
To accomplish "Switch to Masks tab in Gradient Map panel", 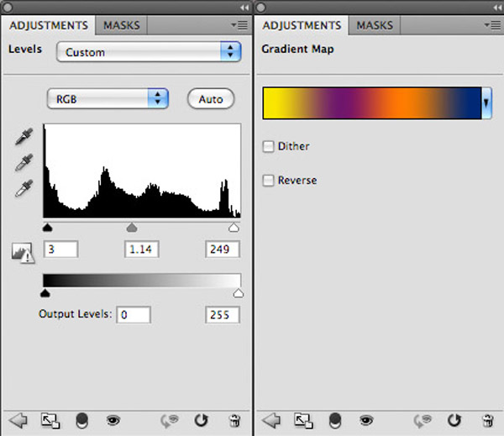I will pos(375,25).
